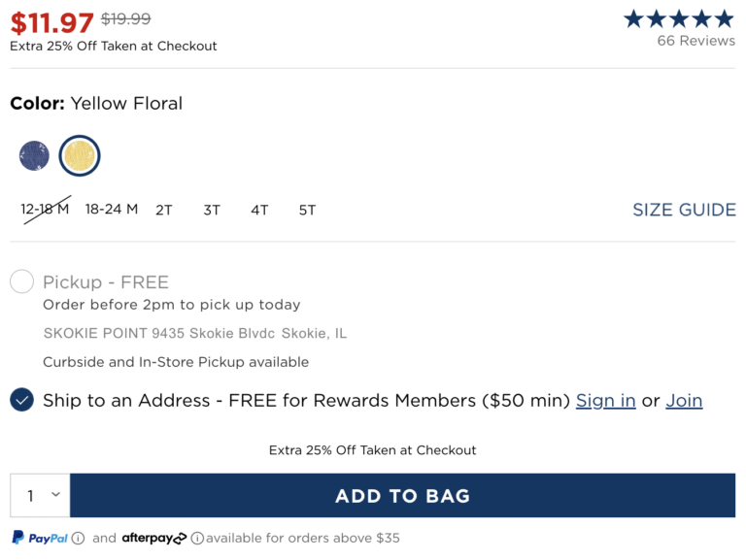
Task: Choose size 18-24 M
Action: point(112,210)
